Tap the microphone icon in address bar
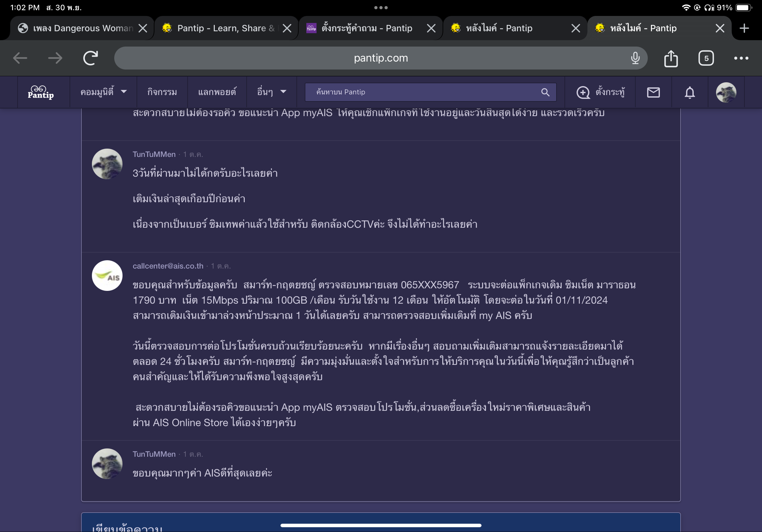 [x=635, y=58]
